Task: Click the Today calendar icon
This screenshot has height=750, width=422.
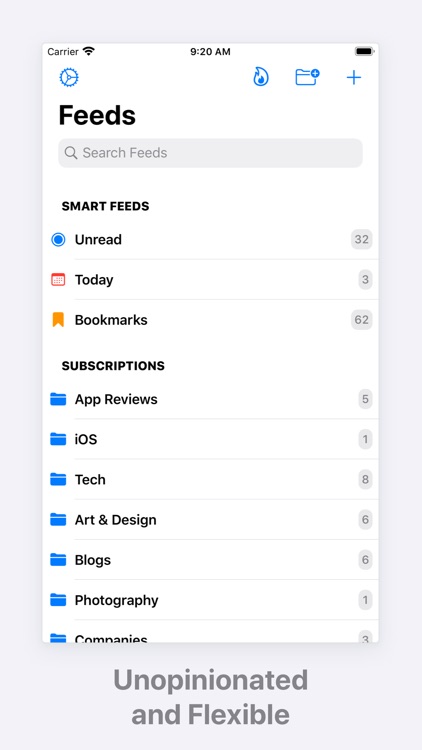Action: pyautogui.click(x=58, y=280)
